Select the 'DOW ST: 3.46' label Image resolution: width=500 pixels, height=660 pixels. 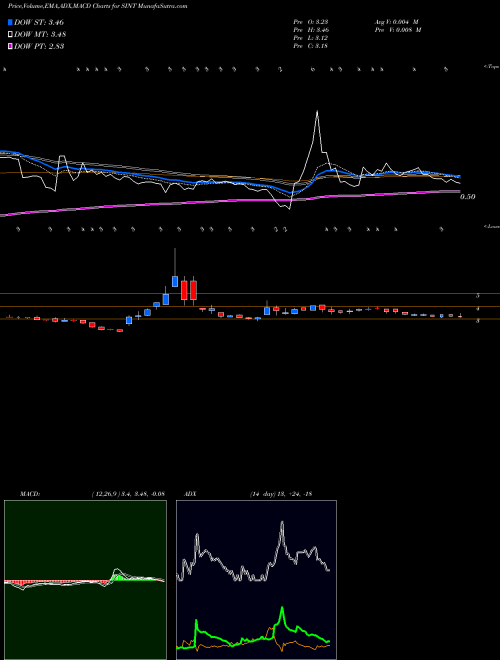coord(39,22)
